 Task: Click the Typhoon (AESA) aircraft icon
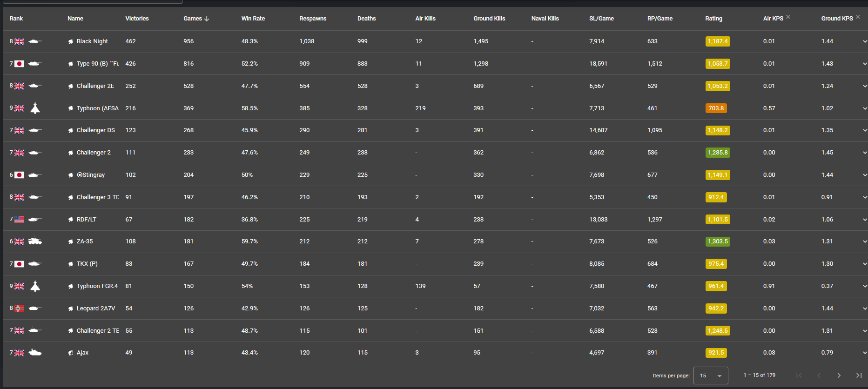pos(35,108)
